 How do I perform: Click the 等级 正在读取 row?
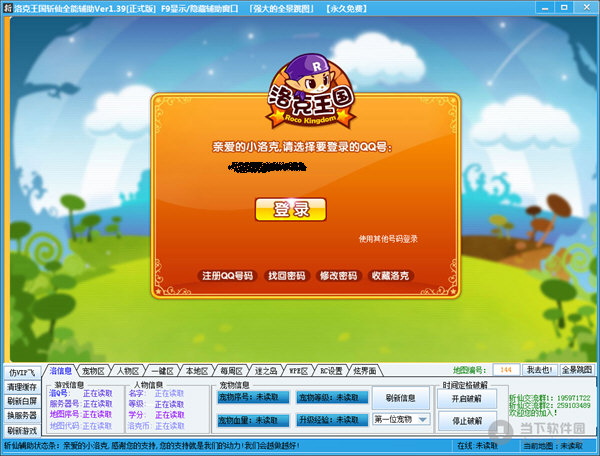coord(156,404)
